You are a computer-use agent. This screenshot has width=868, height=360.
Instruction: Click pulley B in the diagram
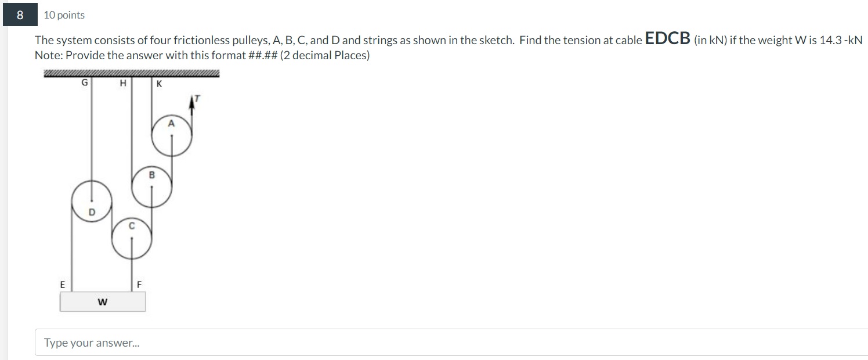(153, 186)
